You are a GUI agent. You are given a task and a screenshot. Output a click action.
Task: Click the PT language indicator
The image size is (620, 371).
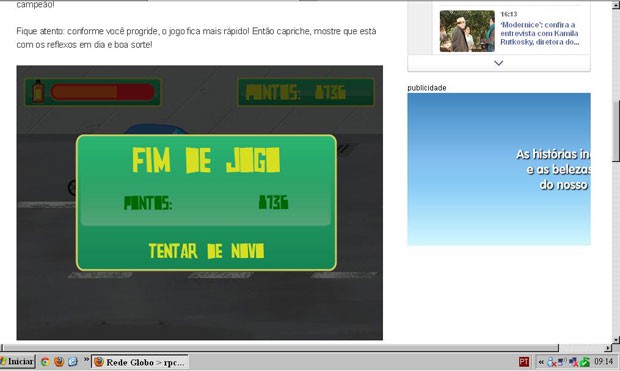click(524, 362)
